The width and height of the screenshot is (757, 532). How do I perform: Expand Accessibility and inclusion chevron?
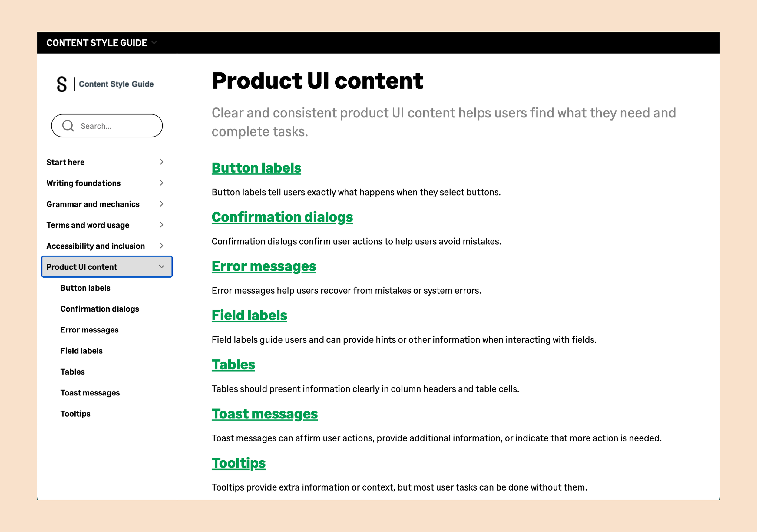coord(161,246)
